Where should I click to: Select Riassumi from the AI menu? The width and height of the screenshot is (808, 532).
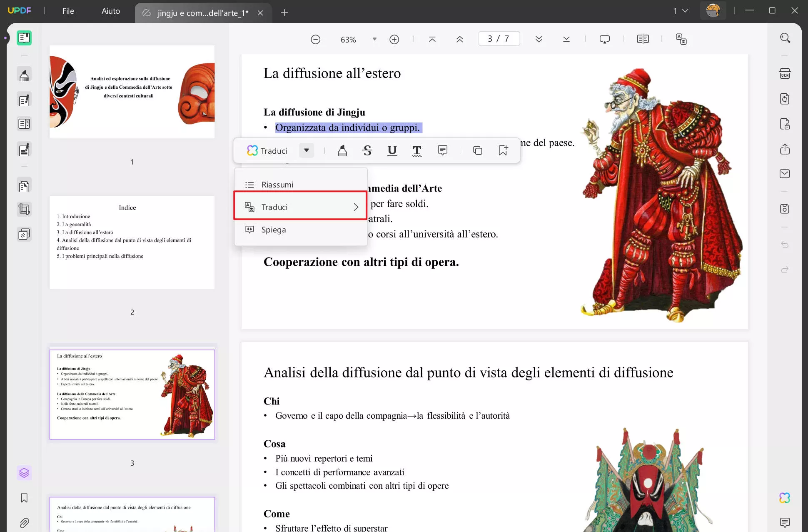[x=277, y=185]
